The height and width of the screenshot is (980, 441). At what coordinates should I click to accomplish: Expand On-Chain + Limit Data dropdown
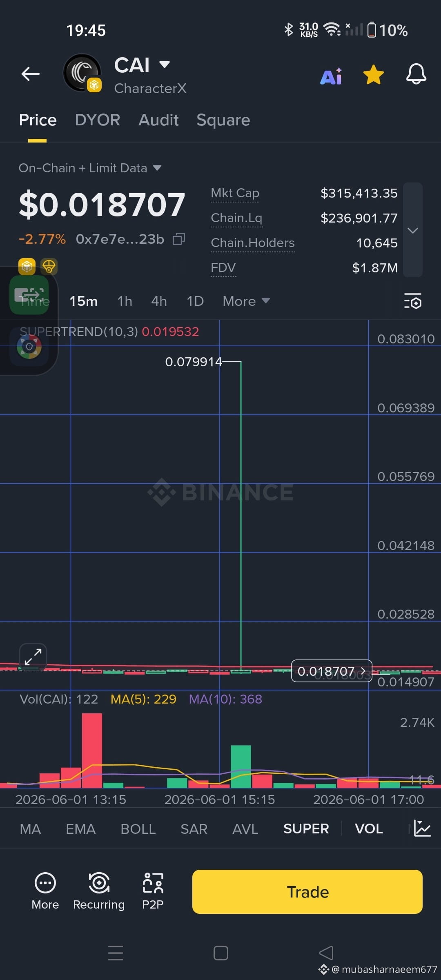pyautogui.click(x=90, y=168)
